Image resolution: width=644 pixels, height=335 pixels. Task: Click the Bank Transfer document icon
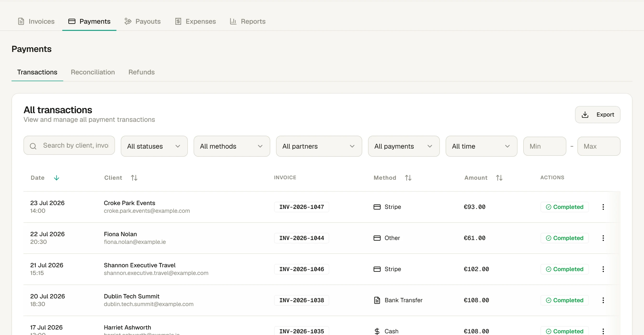click(x=377, y=300)
